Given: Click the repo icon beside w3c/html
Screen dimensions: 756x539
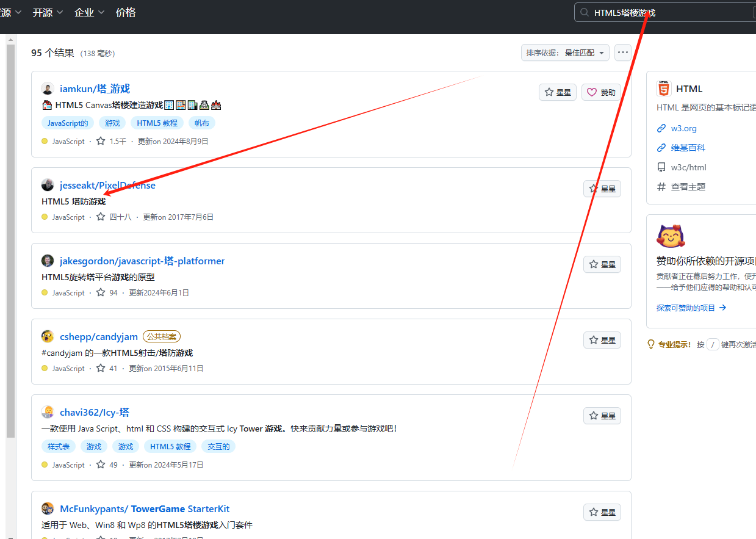Looking at the screenshot, I should point(661,167).
